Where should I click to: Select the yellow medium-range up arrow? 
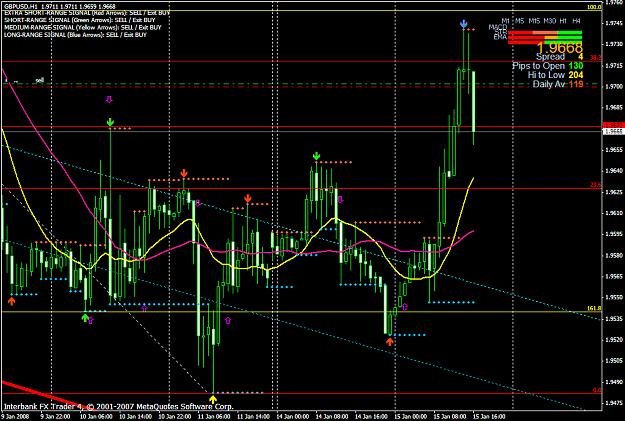(213, 399)
